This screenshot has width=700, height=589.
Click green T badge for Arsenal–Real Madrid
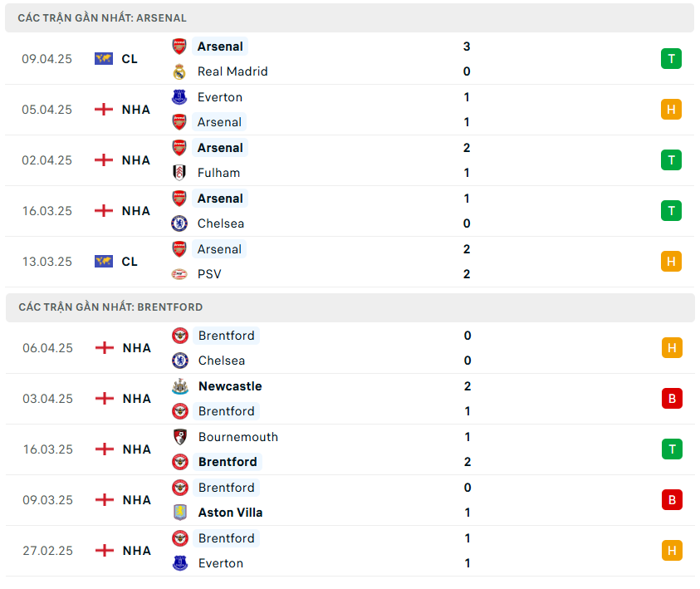coord(671,59)
